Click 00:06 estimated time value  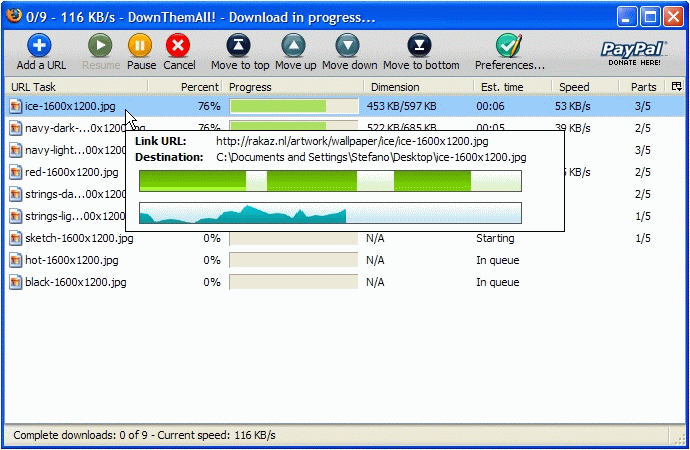tap(490, 106)
